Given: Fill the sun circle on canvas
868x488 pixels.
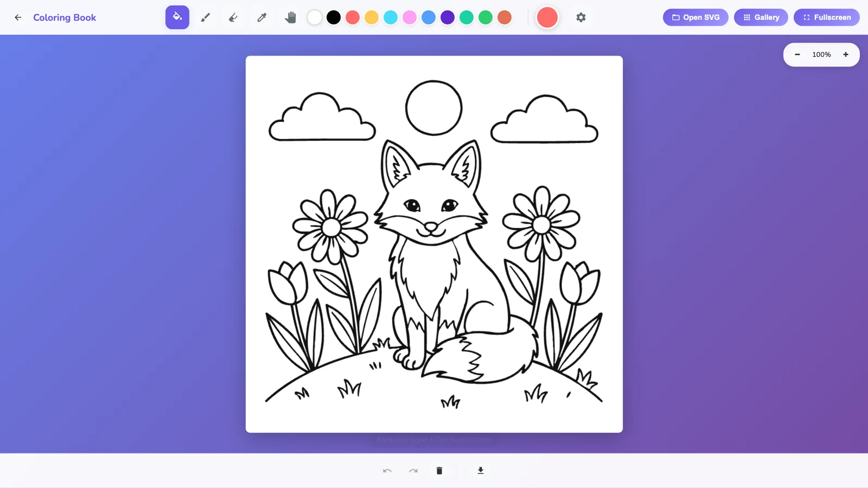Looking at the screenshot, I should pos(434,108).
